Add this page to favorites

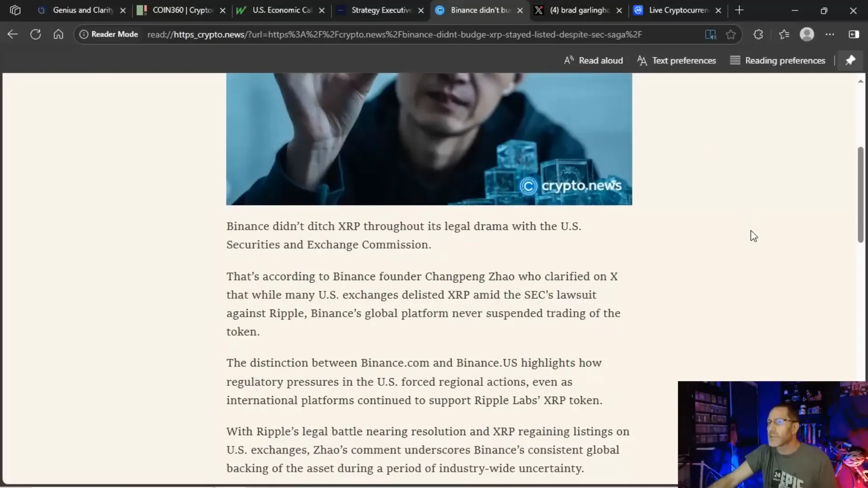click(x=731, y=34)
